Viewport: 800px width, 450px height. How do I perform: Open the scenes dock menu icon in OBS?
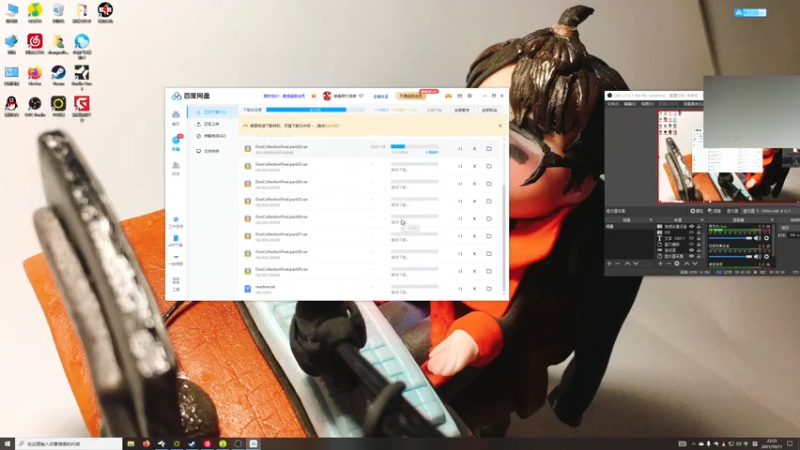[651, 220]
